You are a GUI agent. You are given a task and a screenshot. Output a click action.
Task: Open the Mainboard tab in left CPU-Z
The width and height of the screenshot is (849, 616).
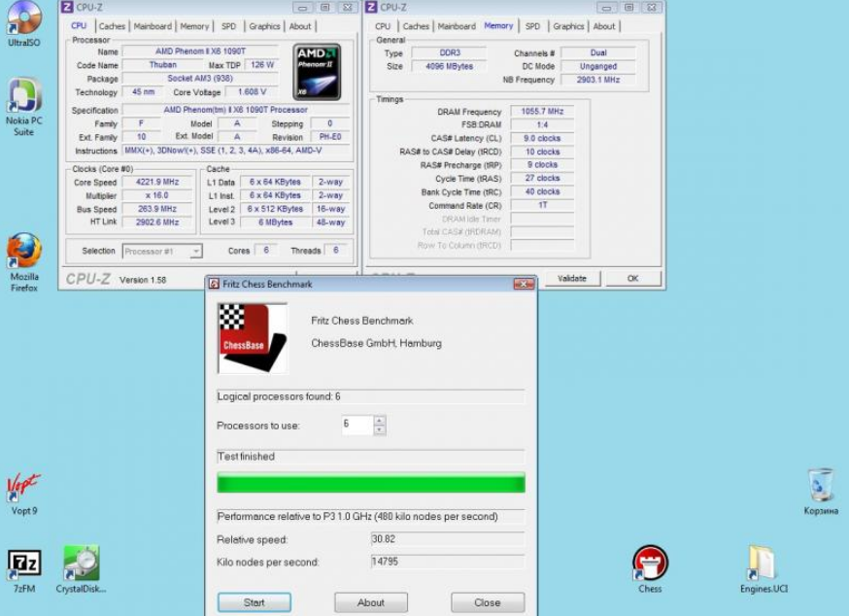(153, 26)
